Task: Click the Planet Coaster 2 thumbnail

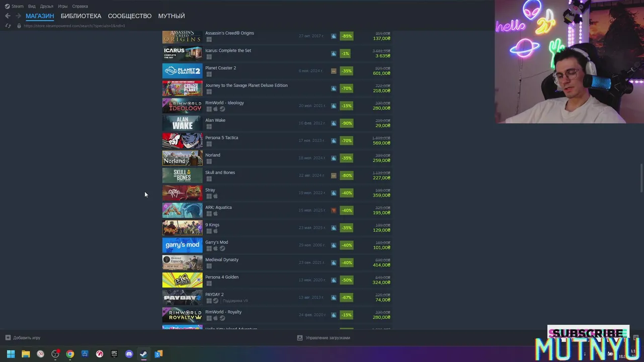Action: (182, 71)
